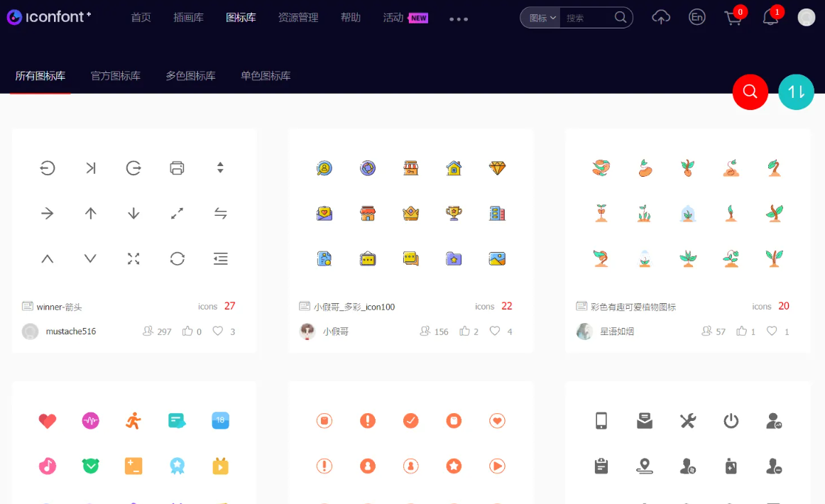Expand the three-dots more menu
Viewport: 825px width, 504px height.
click(x=459, y=19)
